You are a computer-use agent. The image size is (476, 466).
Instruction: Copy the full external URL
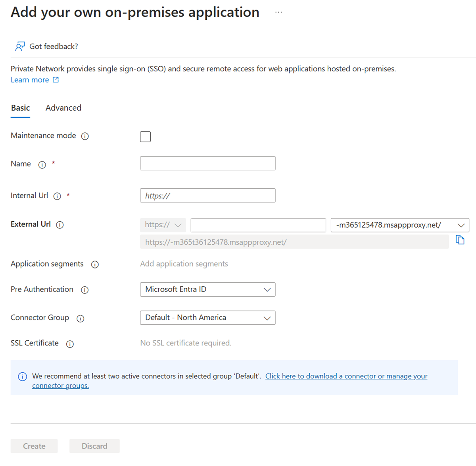460,240
